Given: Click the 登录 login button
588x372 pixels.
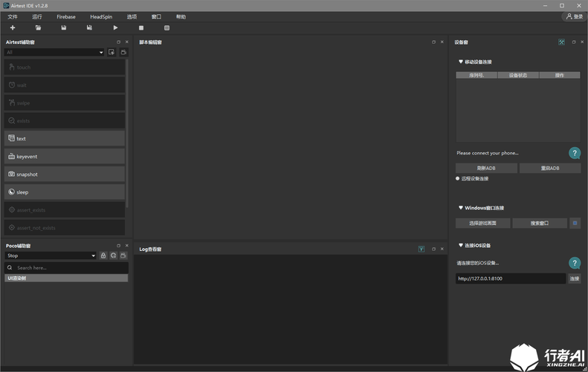Looking at the screenshot, I should [x=574, y=16].
